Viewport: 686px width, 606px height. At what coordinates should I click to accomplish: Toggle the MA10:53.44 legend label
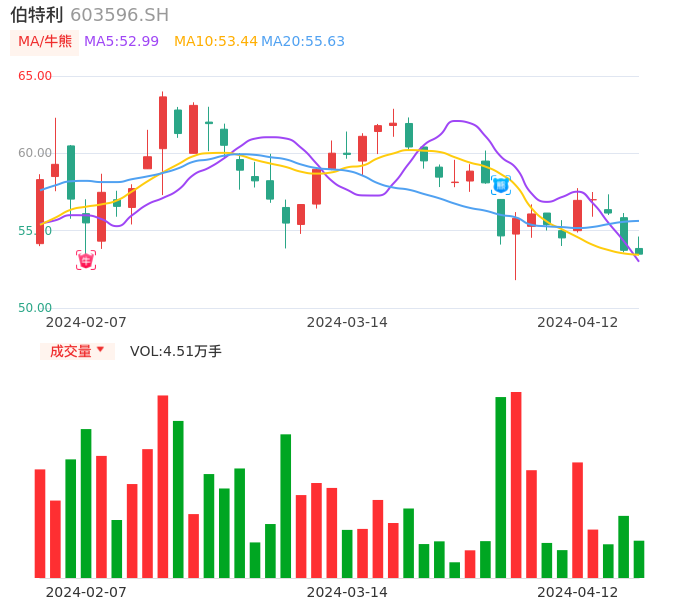pyautogui.click(x=215, y=42)
